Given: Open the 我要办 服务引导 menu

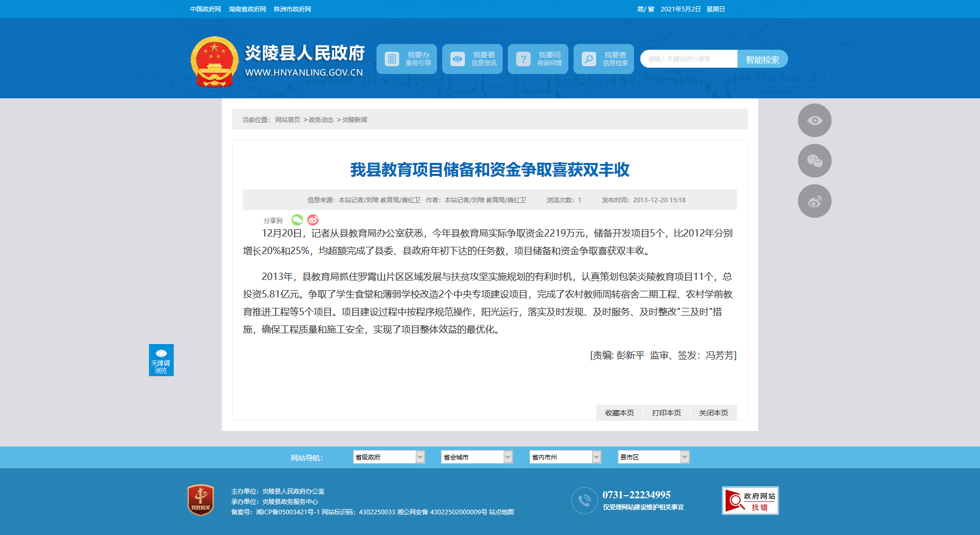Looking at the screenshot, I should coord(406,59).
